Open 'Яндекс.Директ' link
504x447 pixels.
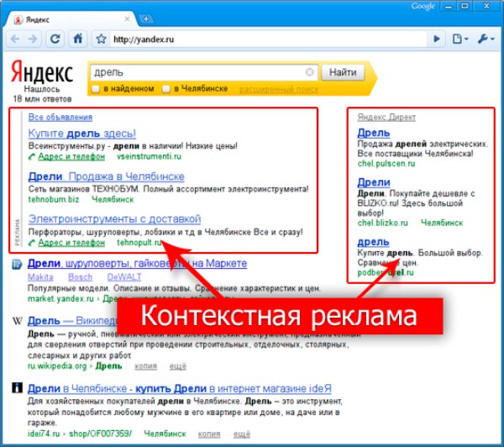386,118
